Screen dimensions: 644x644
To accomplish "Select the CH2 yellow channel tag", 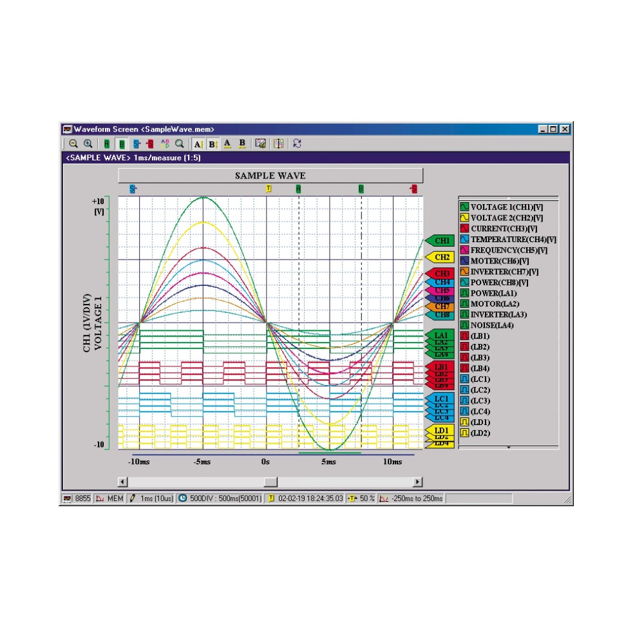I will pyautogui.click(x=441, y=257).
